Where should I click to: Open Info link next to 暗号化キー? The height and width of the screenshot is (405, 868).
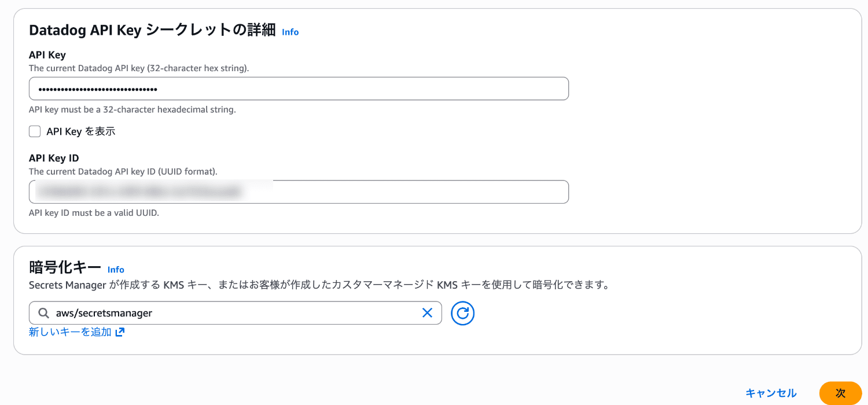116,270
